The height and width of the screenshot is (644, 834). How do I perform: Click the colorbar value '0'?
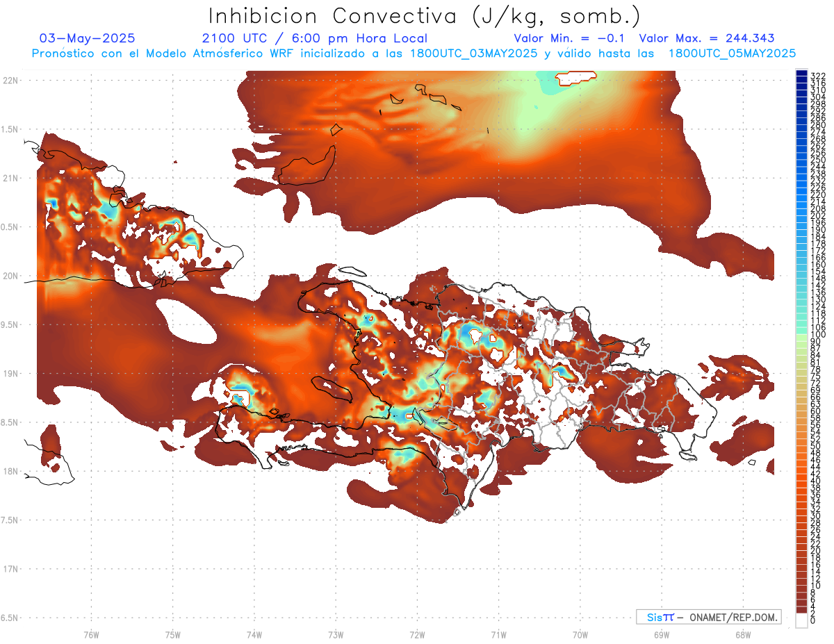pos(813,620)
